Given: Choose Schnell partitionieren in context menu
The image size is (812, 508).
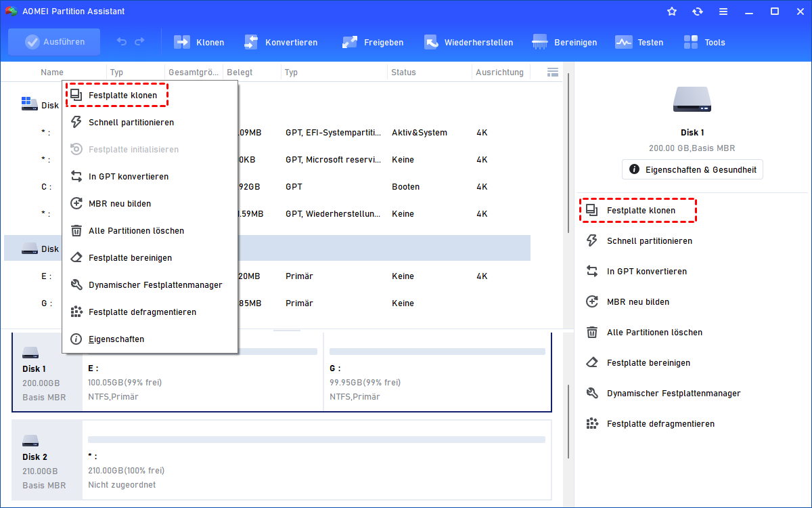Looking at the screenshot, I should pyautogui.click(x=150, y=123).
